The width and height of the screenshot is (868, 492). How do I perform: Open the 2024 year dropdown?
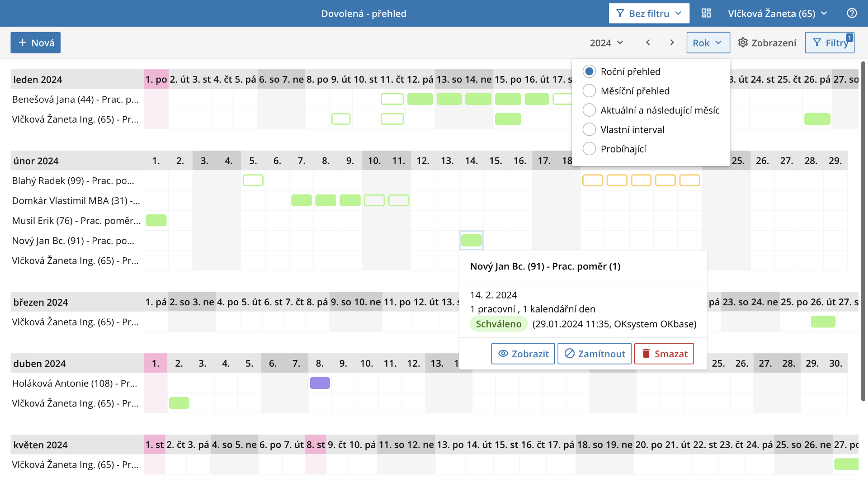pyautogui.click(x=607, y=43)
